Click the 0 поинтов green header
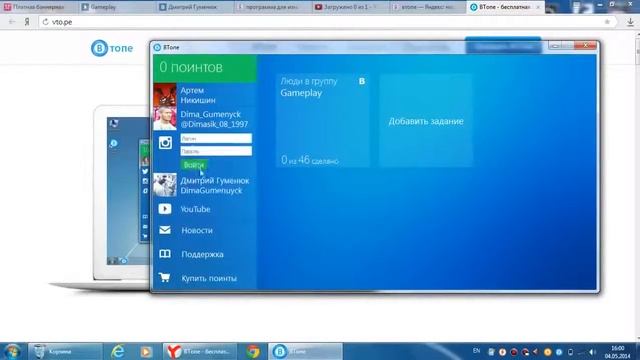The width and height of the screenshot is (640, 360). click(x=205, y=68)
